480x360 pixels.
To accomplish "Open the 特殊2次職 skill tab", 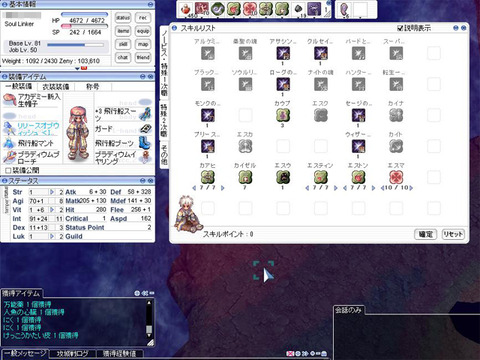I will pyautogui.click(x=164, y=121).
